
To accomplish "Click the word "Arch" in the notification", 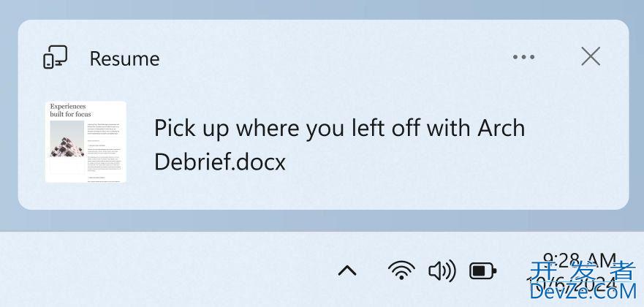I will coord(501,128).
